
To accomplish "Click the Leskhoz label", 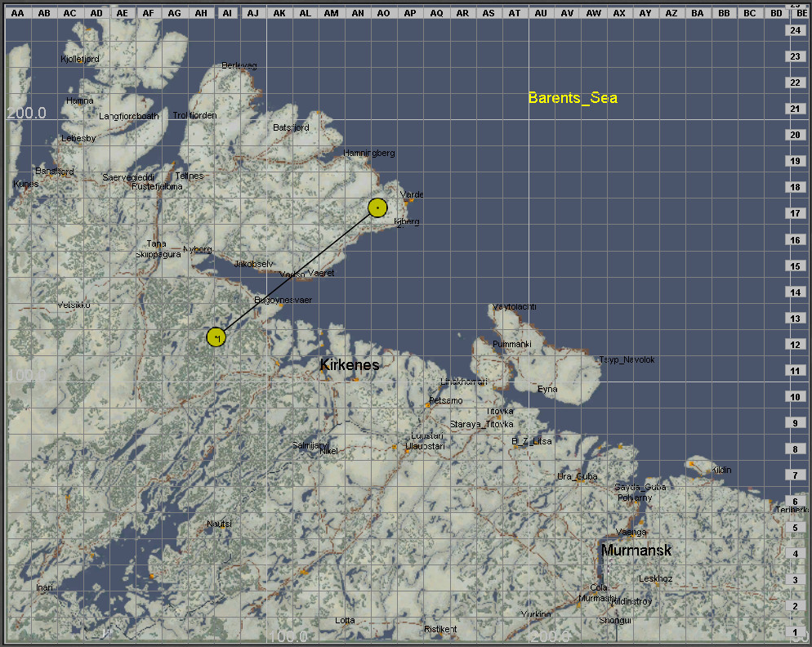I will (656, 578).
